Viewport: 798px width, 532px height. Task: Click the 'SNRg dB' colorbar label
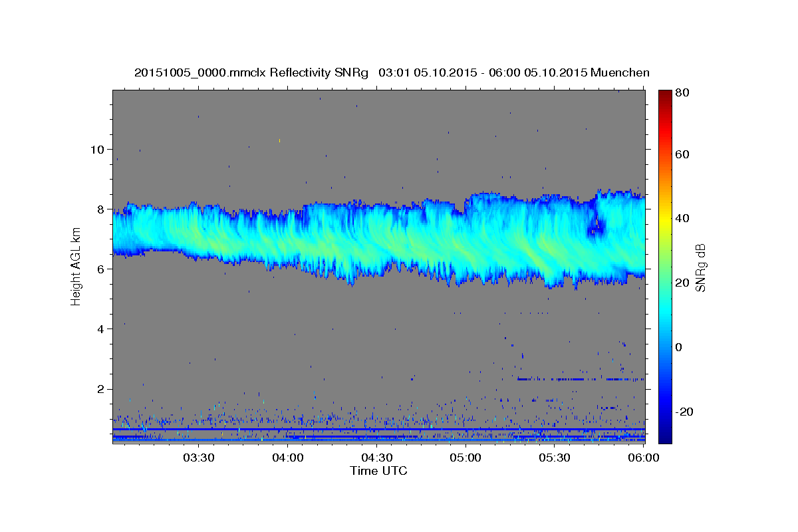(700, 267)
